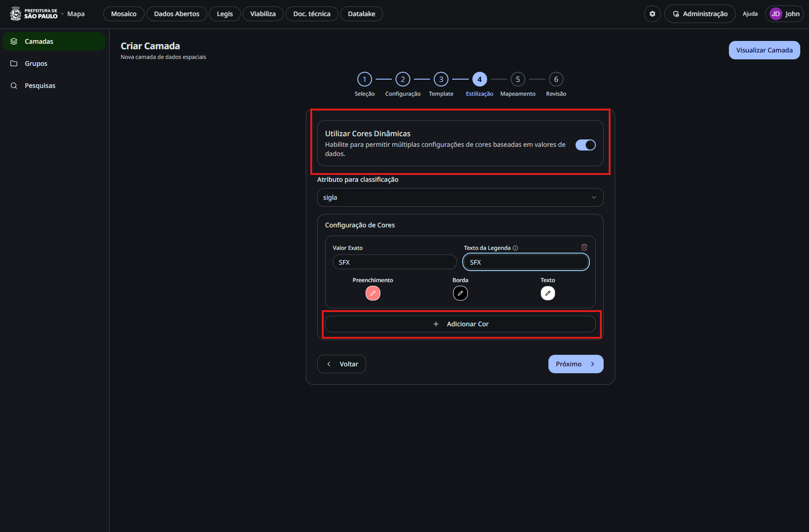Screen dimensions: 809x532
Task: Open the Dados Abertos menu
Action: click(177, 14)
